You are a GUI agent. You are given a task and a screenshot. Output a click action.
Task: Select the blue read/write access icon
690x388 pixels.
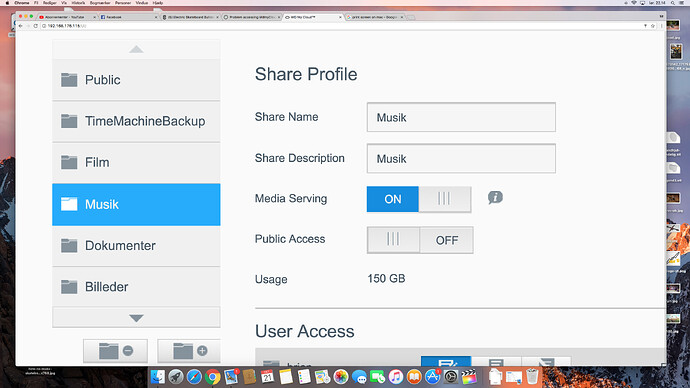point(446,362)
